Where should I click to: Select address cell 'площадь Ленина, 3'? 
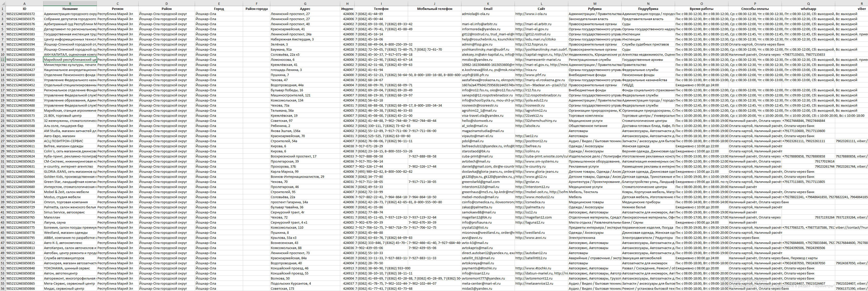click(305, 70)
